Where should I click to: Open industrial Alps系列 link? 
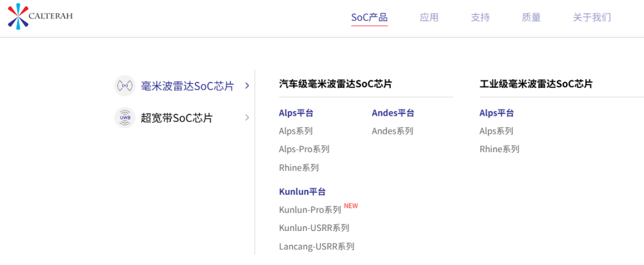pyautogui.click(x=496, y=131)
